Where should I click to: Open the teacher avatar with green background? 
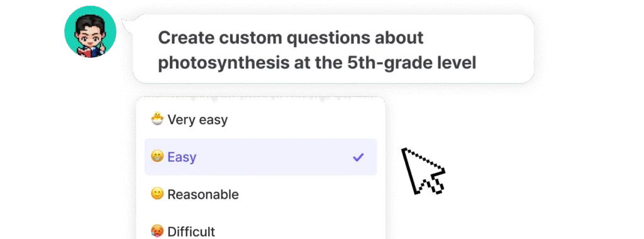tap(91, 32)
